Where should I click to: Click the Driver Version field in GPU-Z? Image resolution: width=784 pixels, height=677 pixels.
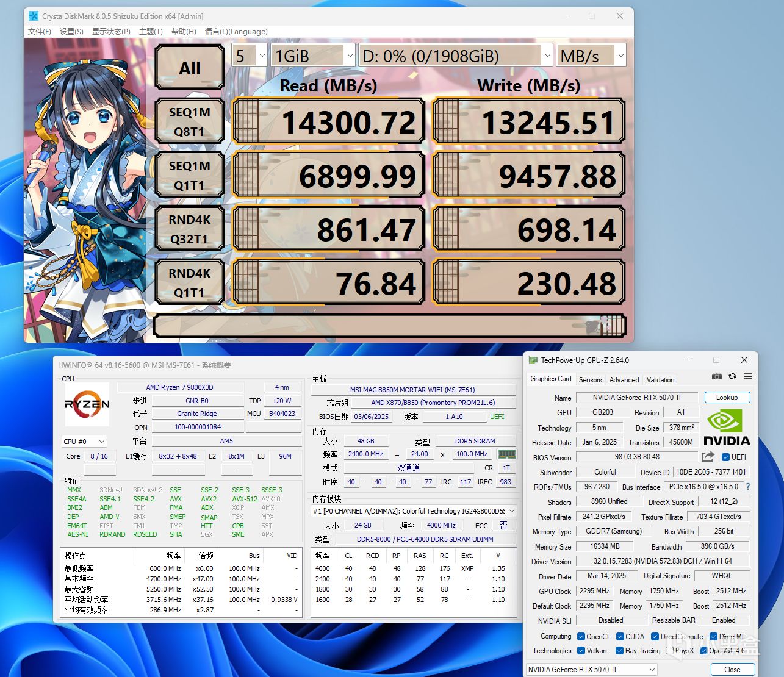[x=663, y=561]
